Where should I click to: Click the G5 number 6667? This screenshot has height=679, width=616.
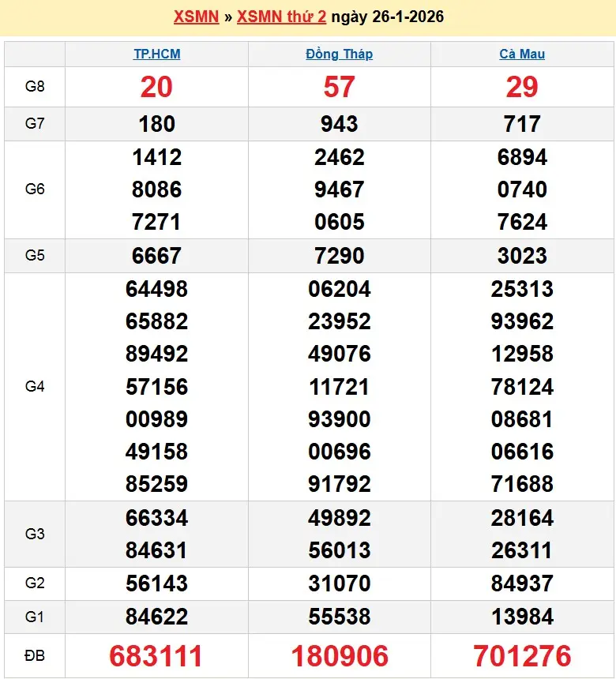pyautogui.click(x=156, y=256)
